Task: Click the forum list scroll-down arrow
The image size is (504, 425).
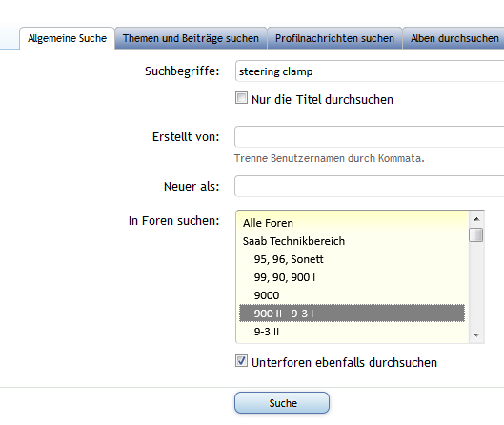Action: coord(476,335)
